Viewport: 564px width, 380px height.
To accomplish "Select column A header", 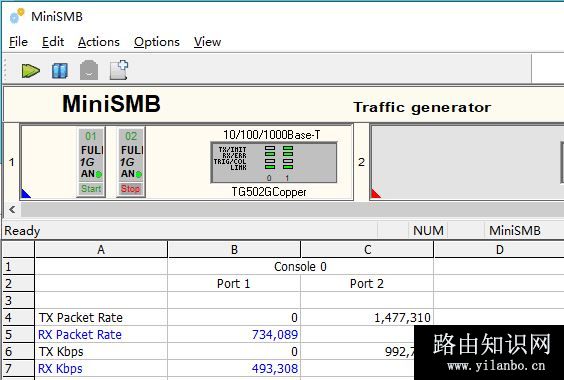I will point(101,249).
